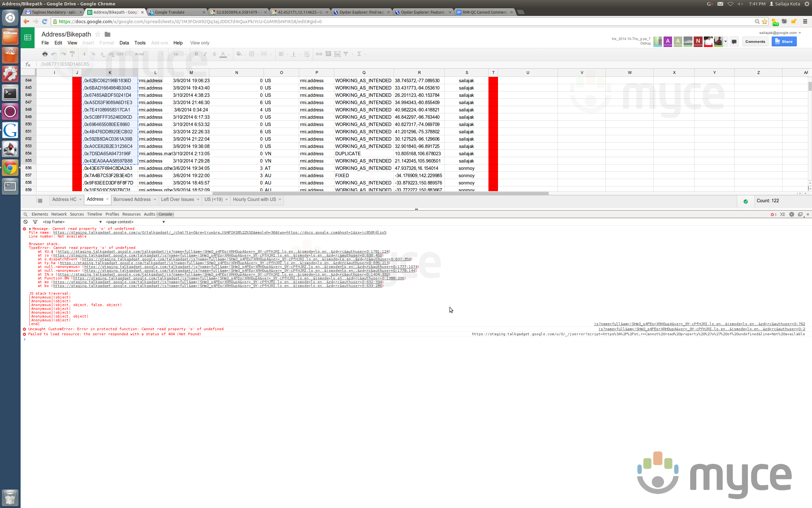This screenshot has height=508, width=812.
Task: Click the insert link toolbar icon
Action: [x=319, y=54]
